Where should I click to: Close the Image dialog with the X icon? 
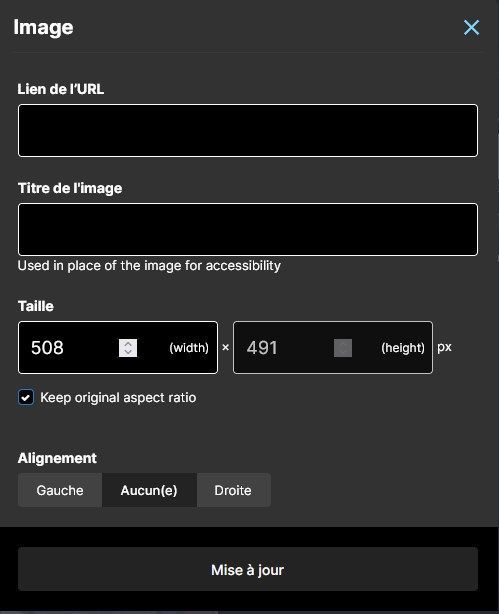pyautogui.click(x=471, y=27)
